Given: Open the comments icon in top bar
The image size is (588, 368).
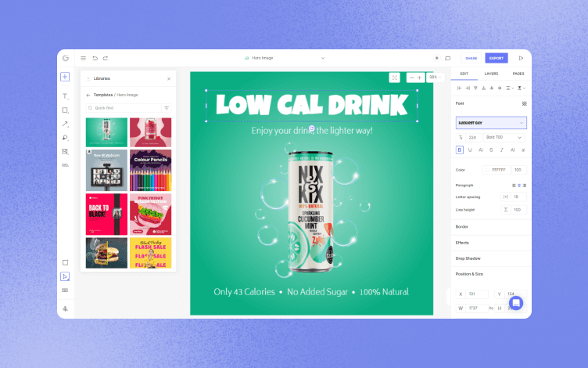Looking at the screenshot, I should (448, 58).
